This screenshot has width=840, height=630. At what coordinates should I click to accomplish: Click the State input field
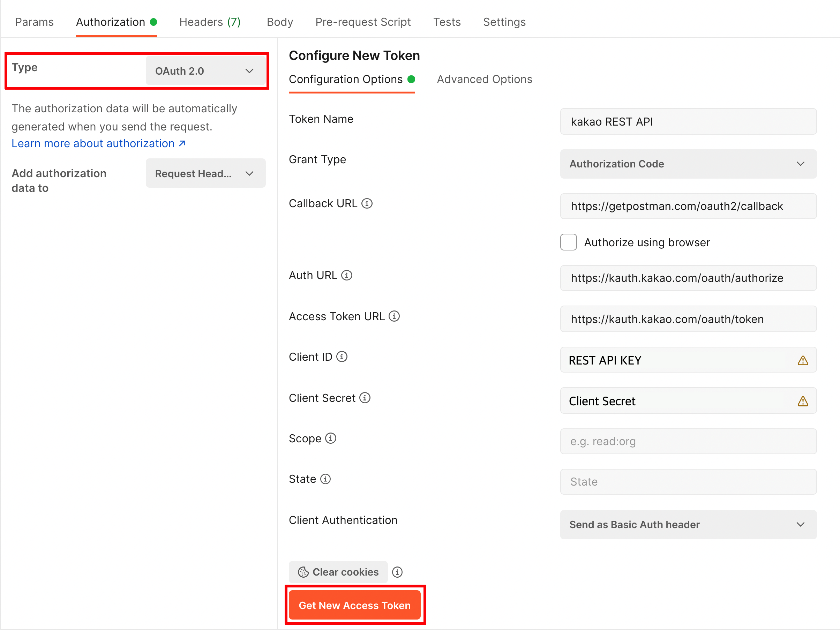[688, 481]
